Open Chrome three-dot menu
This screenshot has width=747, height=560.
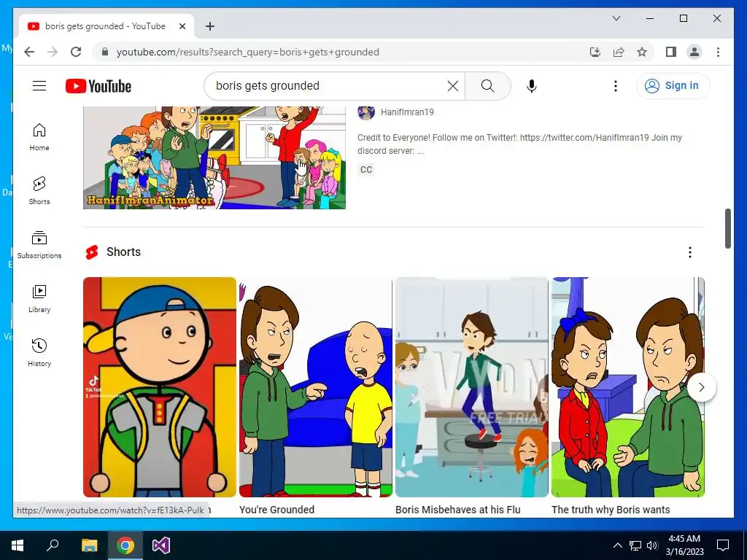tap(718, 52)
